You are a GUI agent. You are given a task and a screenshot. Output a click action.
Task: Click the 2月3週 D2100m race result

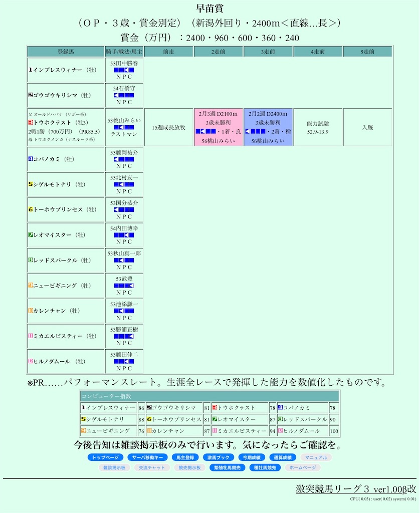point(219,127)
